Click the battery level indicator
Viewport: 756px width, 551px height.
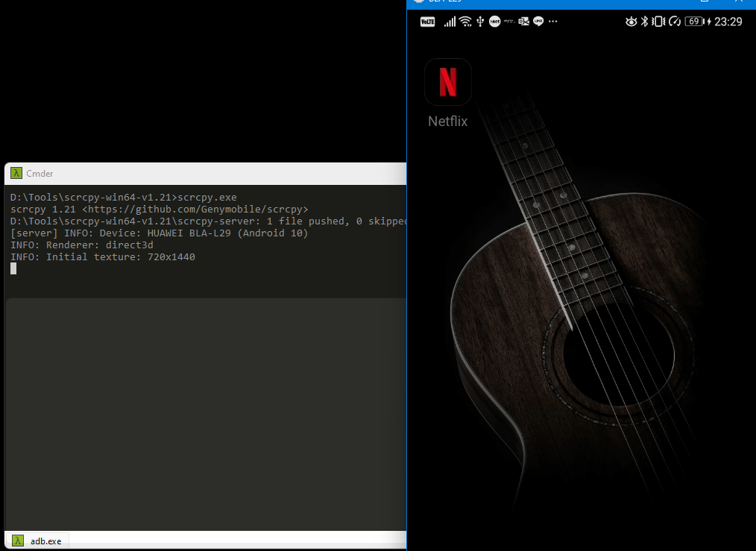694,22
